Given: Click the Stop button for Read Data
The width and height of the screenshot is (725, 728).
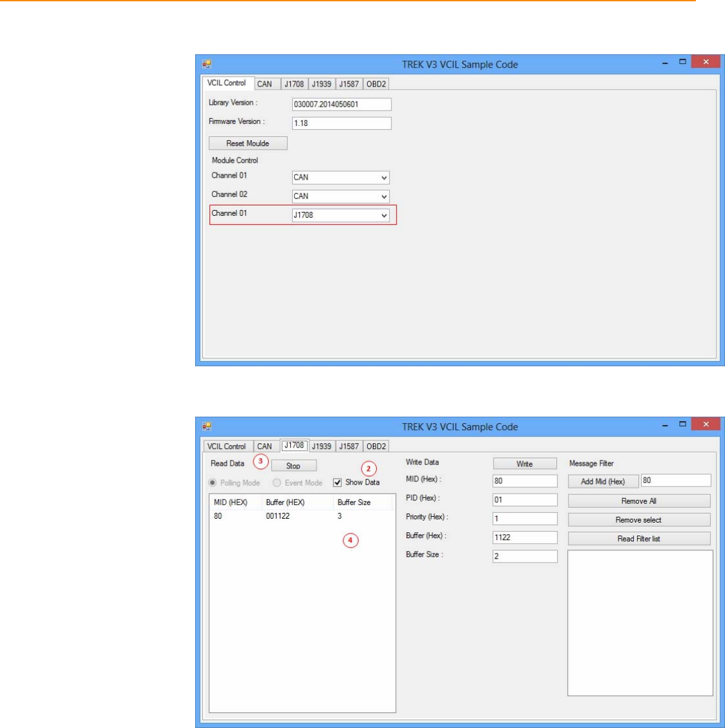Looking at the screenshot, I should pyautogui.click(x=293, y=466).
